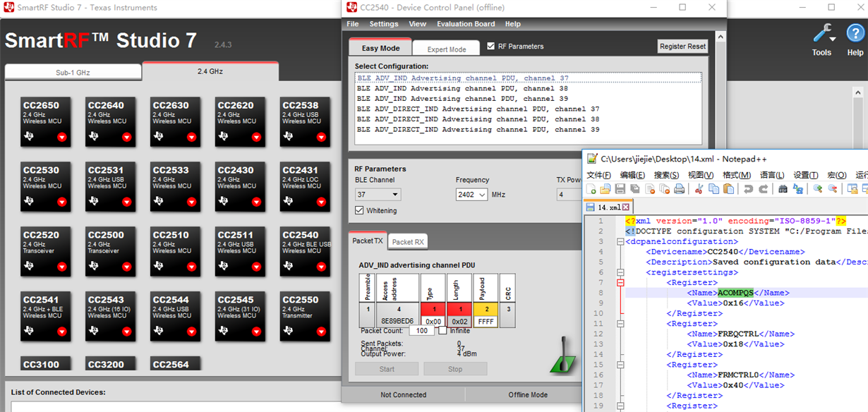The width and height of the screenshot is (868, 412).
Task: Open the 语言(L) menu in Notepad++
Action: 772,175
